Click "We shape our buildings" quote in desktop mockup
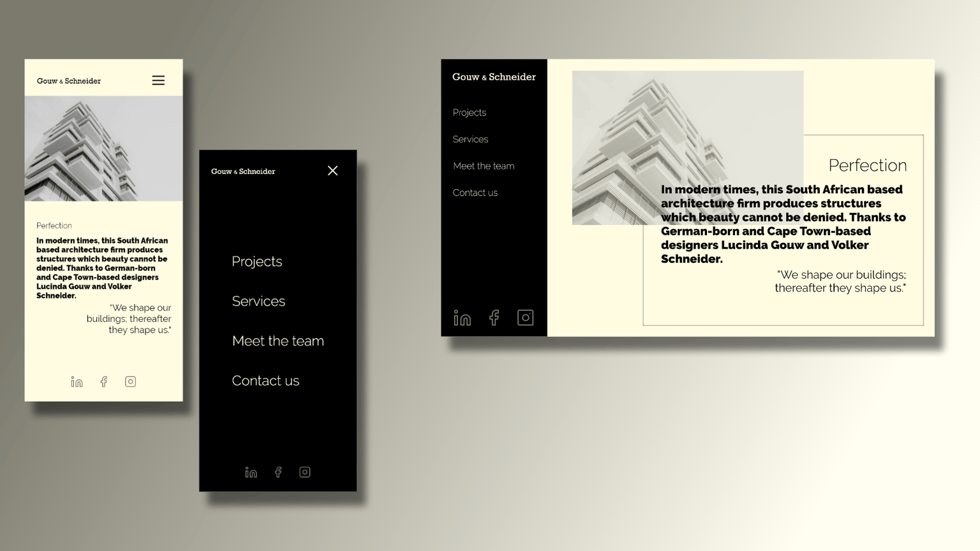This screenshot has height=551, width=980. (x=840, y=281)
